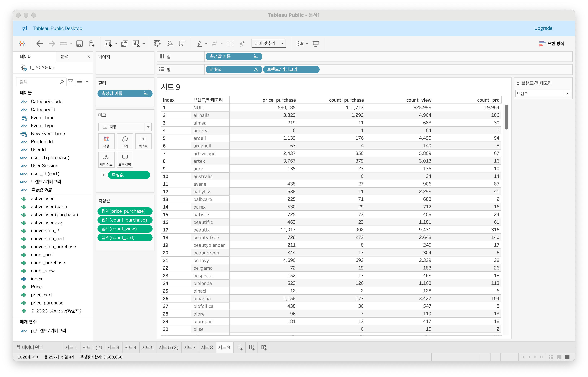
Task: Open the Tooltip (도구 설명) marks card
Action: coord(125,159)
